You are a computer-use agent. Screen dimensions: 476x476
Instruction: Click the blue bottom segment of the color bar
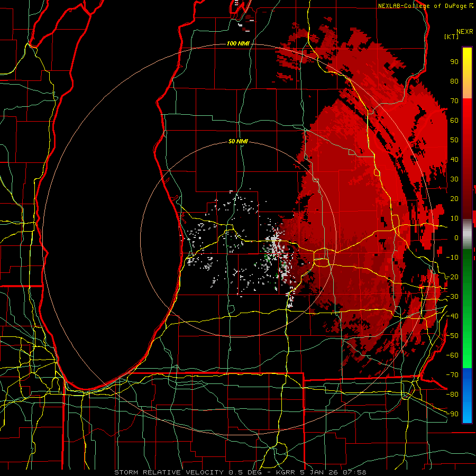tap(467, 396)
